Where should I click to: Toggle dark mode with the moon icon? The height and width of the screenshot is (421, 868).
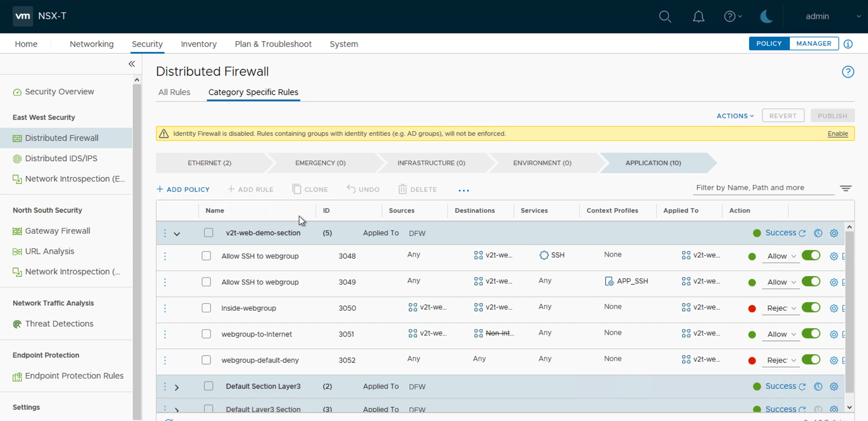click(766, 17)
